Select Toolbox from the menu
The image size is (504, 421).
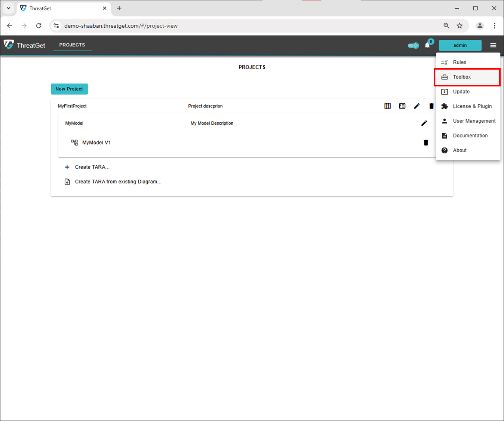point(462,77)
